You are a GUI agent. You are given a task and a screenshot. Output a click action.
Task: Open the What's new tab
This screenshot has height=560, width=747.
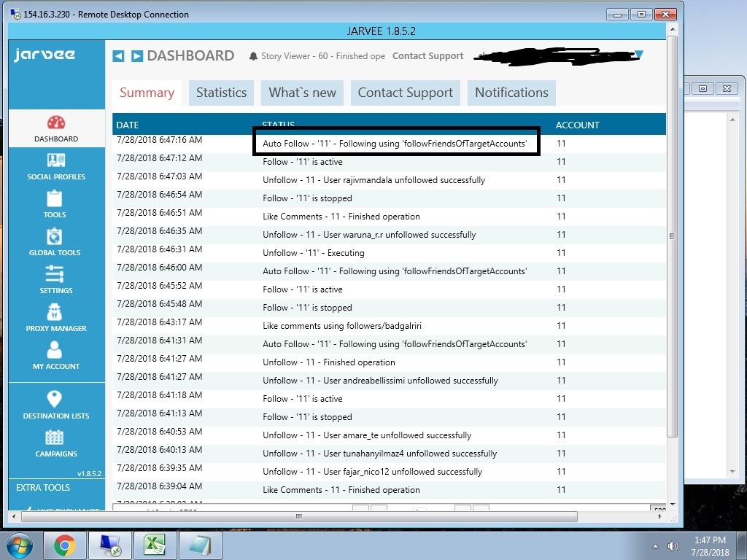pos(303,93)
